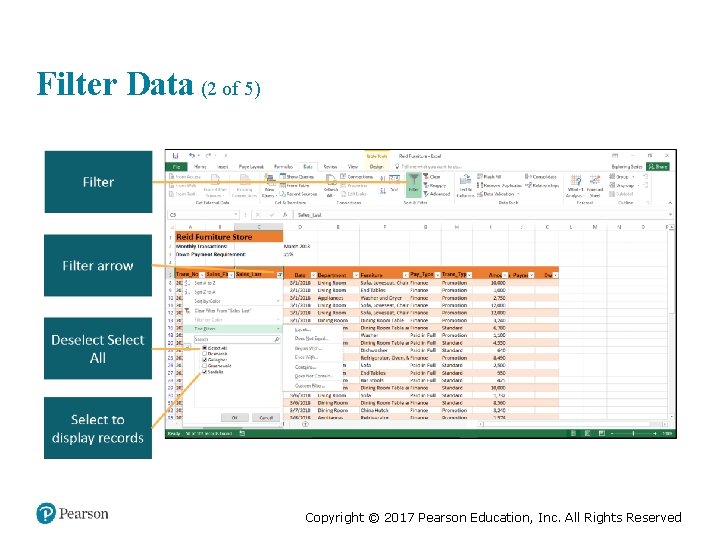
Task: Toggle the Select All checkbox
Action: tap(205, 349)
